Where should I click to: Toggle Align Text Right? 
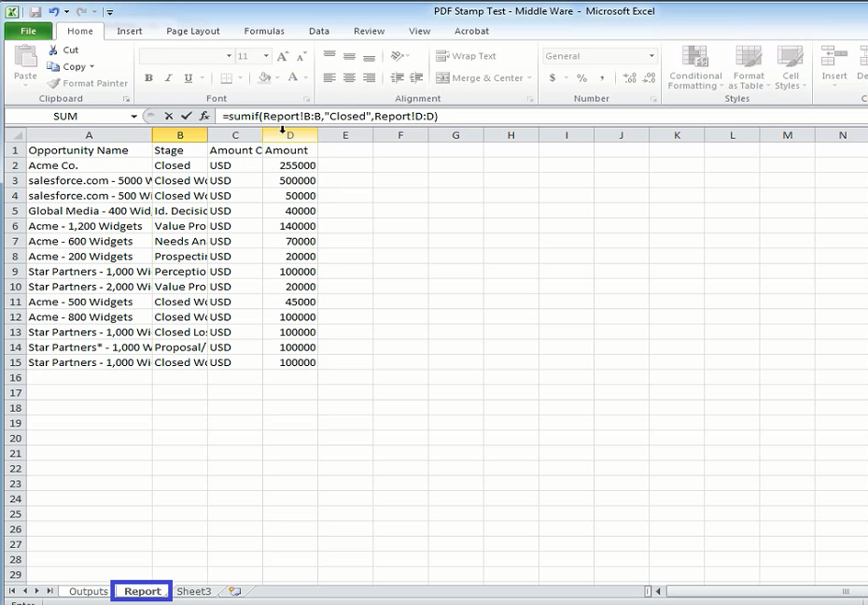[370, 78]
